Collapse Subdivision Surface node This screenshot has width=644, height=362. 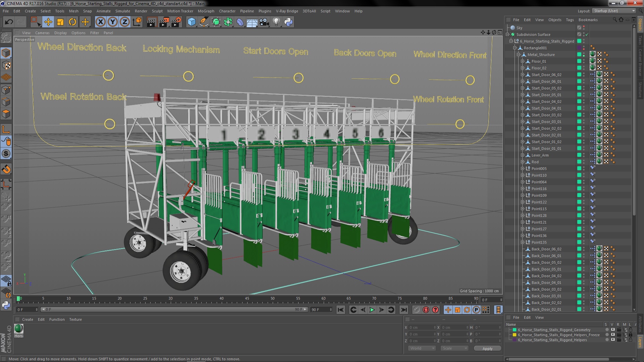(x=507, y=35)
